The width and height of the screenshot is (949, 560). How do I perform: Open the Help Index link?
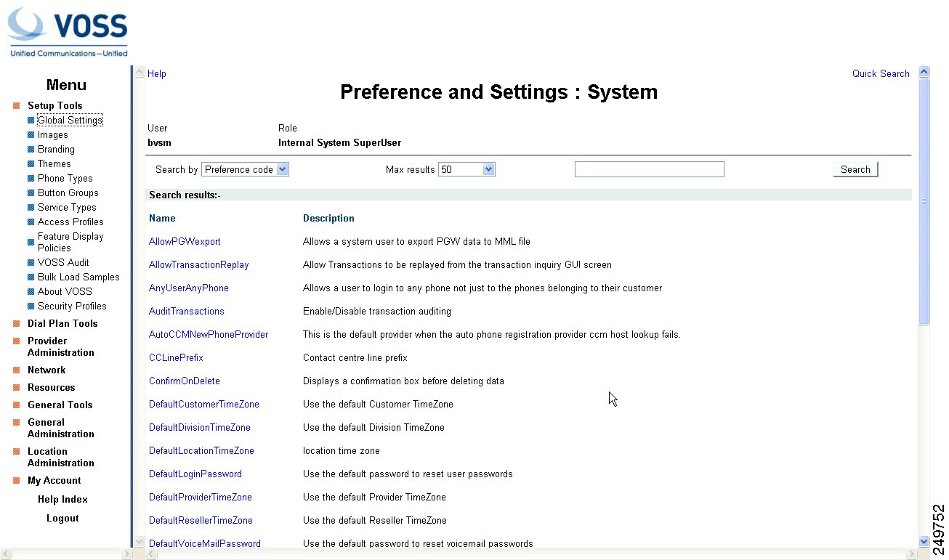62,499
